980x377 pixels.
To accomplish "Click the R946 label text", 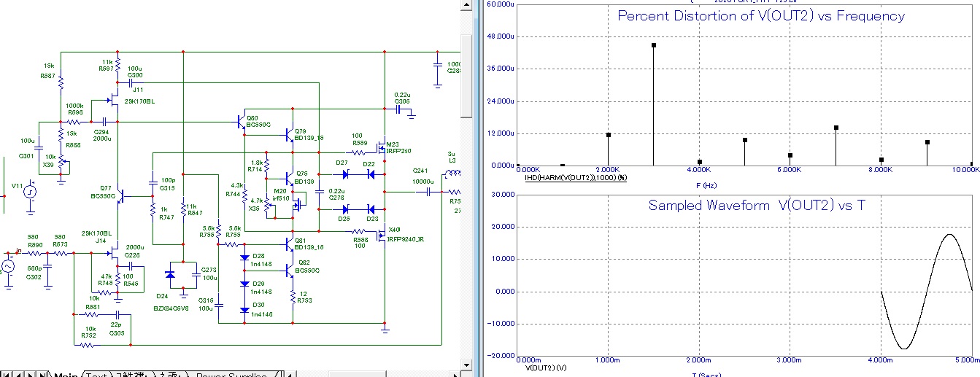I will [129, 282].
